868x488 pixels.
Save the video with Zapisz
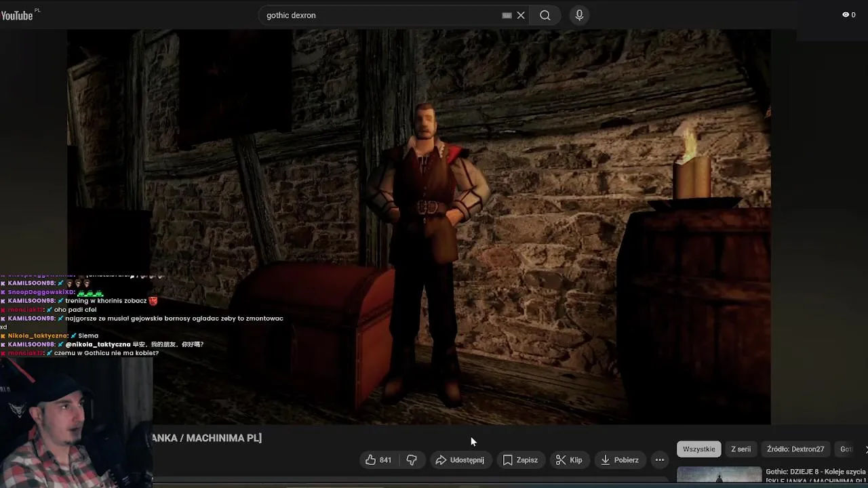[x=520, y=460]
